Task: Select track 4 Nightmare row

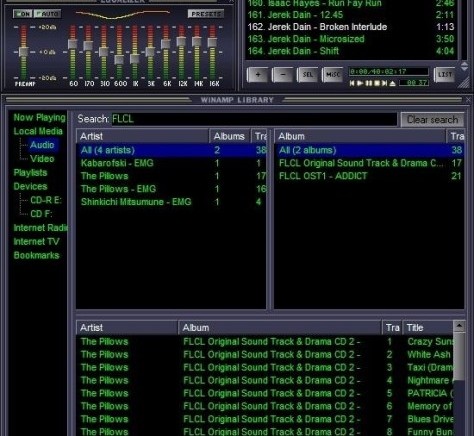Action: (x=265, y=380)
